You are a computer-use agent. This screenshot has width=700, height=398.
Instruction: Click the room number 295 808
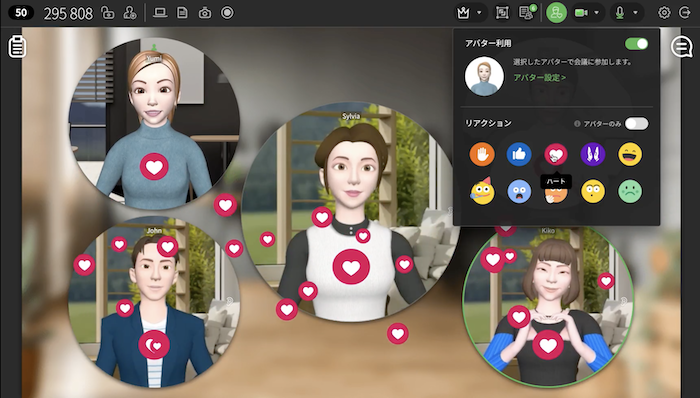coord(68,14)
